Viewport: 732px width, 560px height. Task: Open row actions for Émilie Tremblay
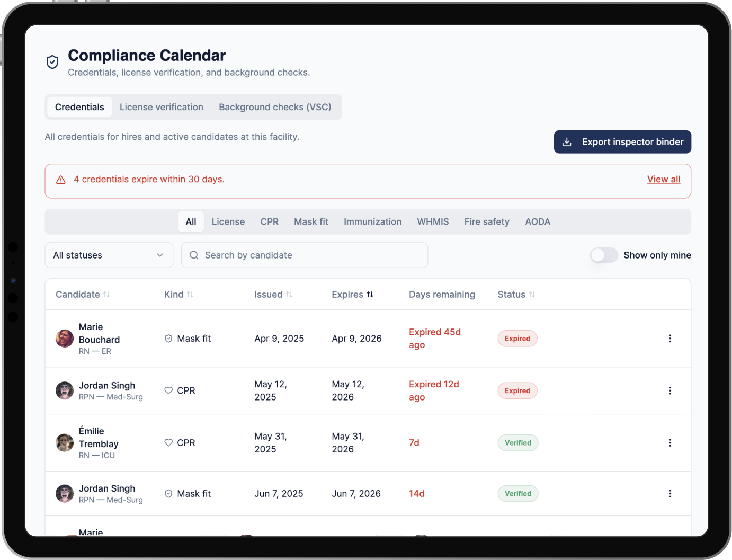click(670, 443)
